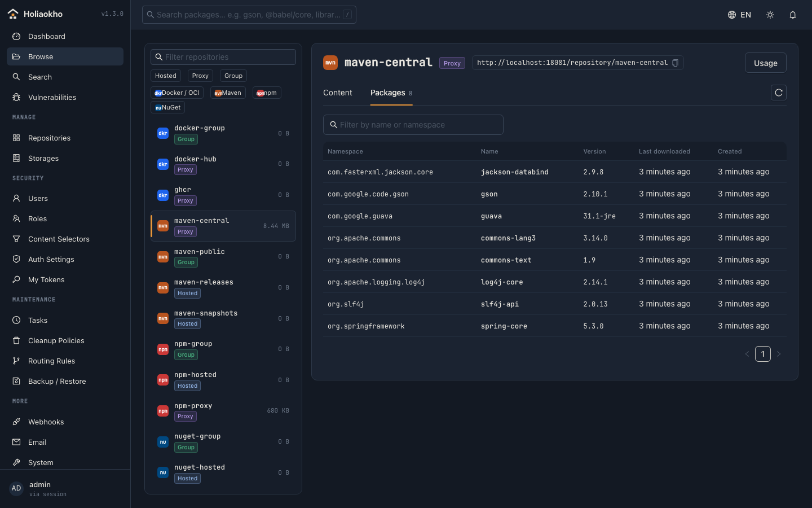
Task: Toggle the Docker / OCI format filter
Action: [x=177, y=93]
